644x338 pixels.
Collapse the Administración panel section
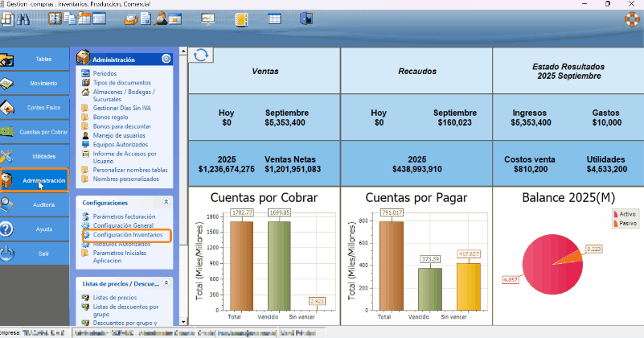coord(166,59)
